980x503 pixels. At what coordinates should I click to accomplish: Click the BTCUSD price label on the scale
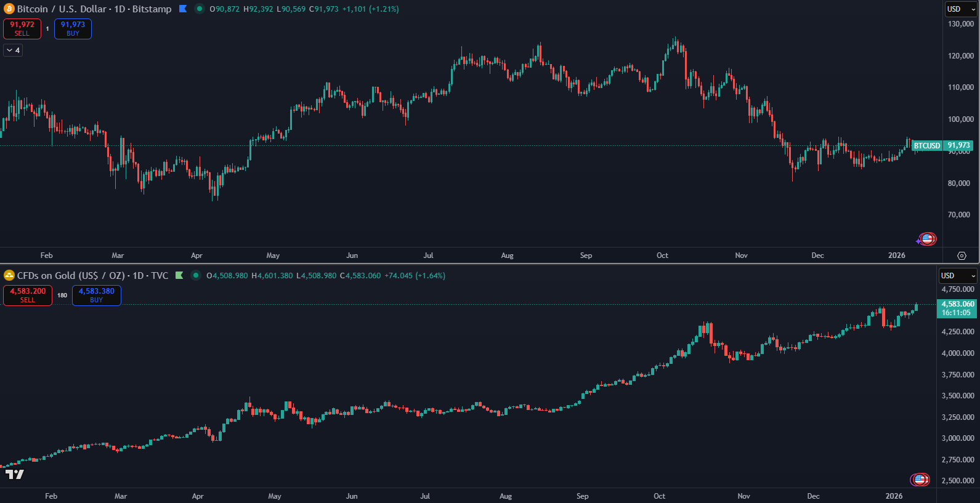(x=927, y=146)
